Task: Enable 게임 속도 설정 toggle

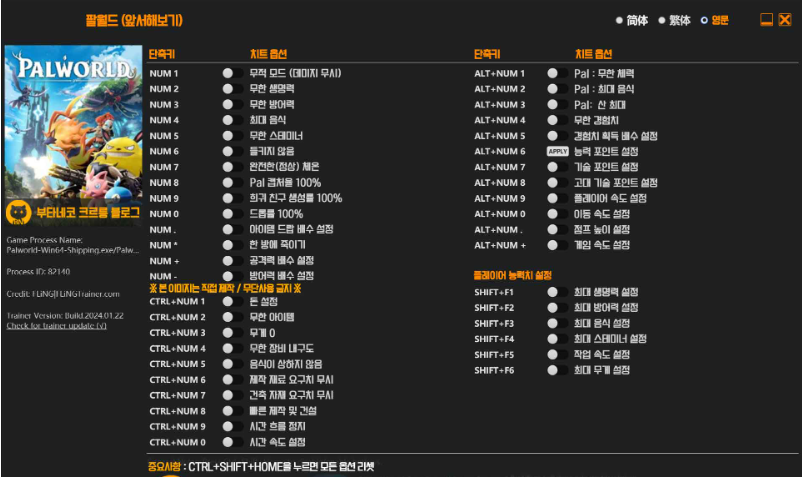Action: point(558,245)
